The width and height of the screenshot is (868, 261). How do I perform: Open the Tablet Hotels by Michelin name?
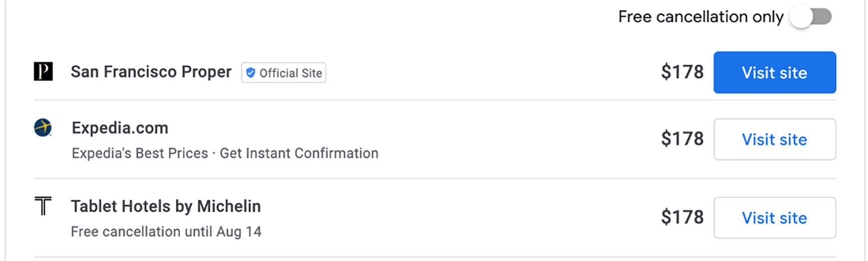(x=165, y=206)
